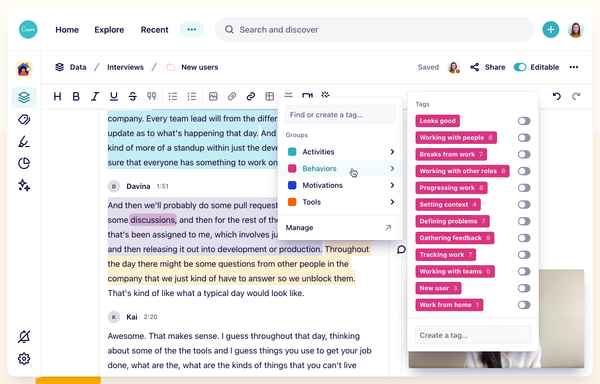Viewport: 600px width, 384px height.
Task: Click the workspace home avatar icon
Action: [x=24, y=69]
